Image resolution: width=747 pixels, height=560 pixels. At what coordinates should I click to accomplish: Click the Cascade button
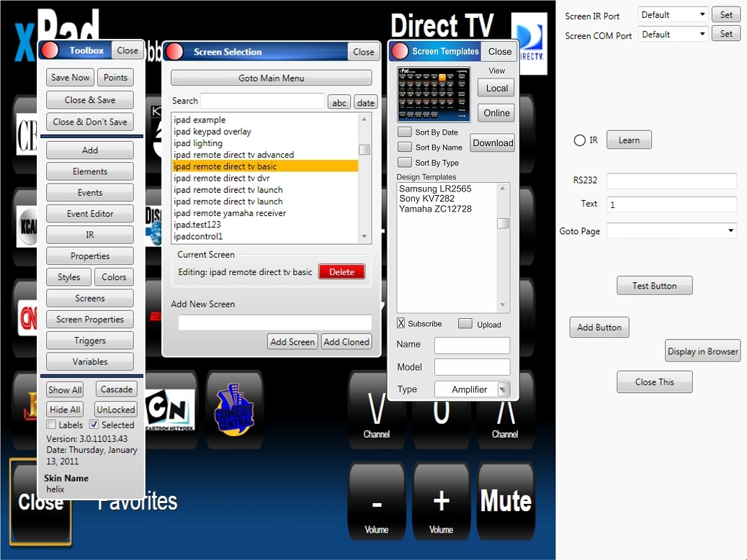[x=116, y=389]
